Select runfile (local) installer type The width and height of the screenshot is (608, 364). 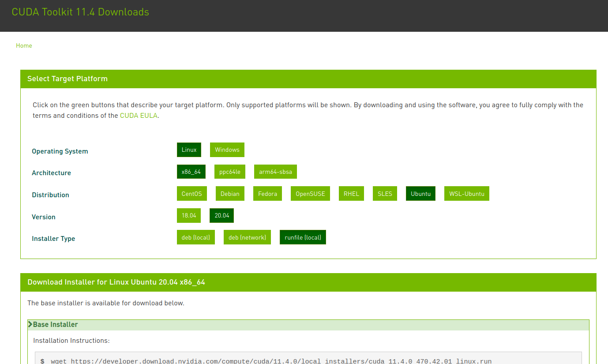[303, 237]
